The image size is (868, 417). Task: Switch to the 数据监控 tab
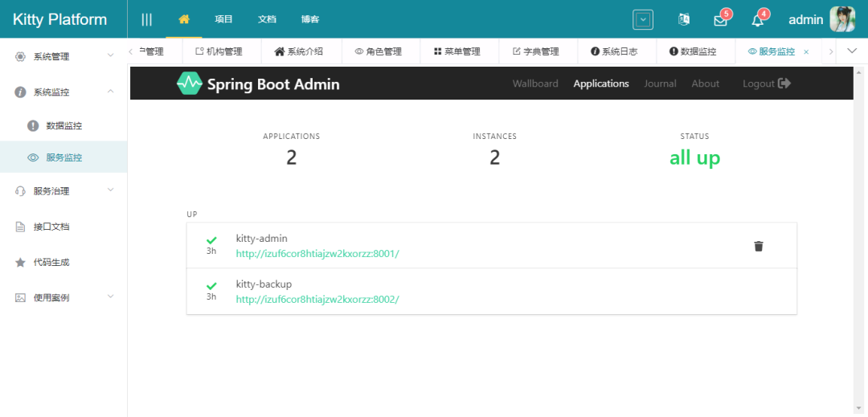(696, 51)
